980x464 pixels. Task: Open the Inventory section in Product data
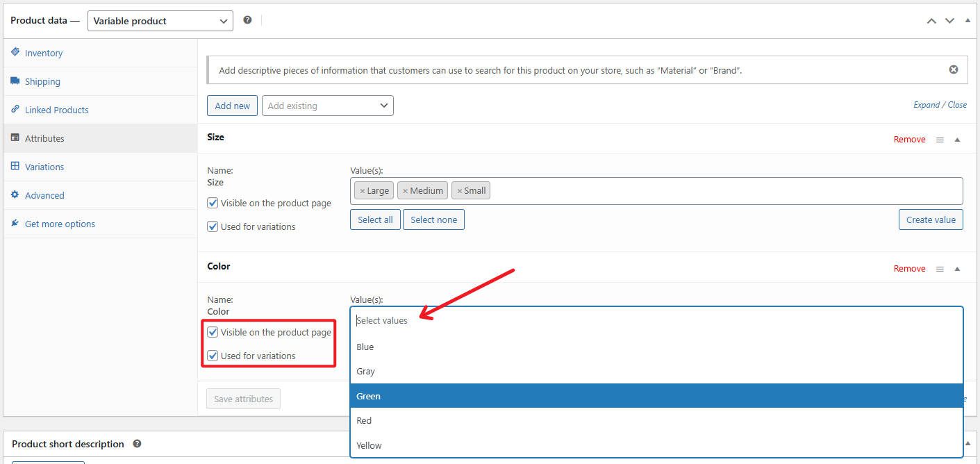[x=44, y=53]
